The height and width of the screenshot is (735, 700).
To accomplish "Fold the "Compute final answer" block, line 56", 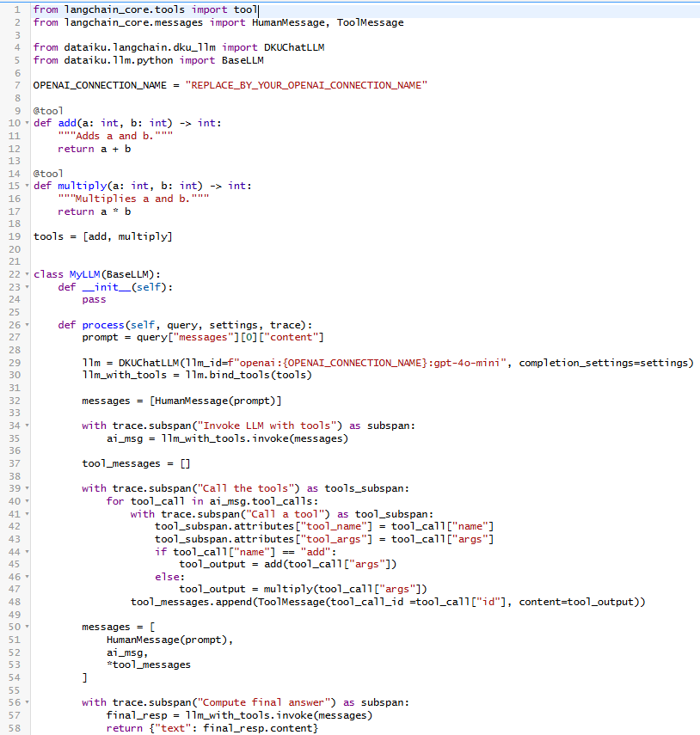I will tap(28, 702).
